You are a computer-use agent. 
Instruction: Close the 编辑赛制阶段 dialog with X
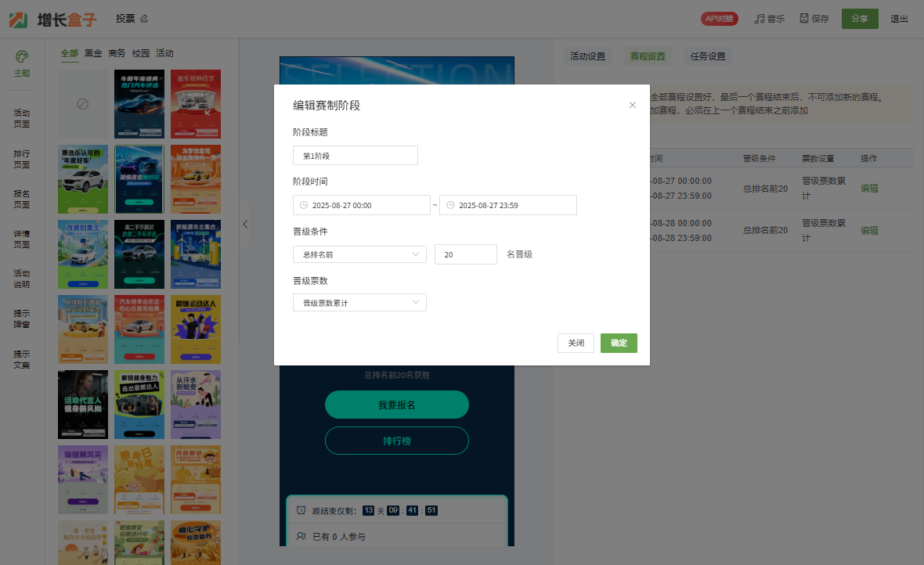click(x=633, y=105)
